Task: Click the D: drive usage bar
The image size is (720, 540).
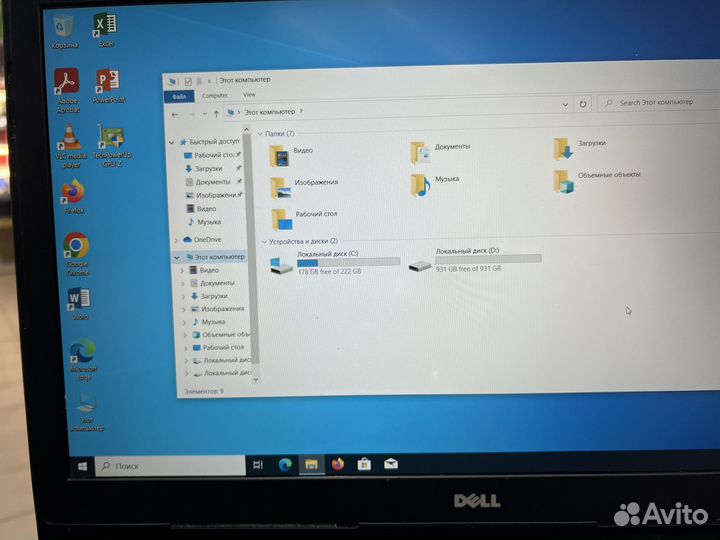Action: coord(489,259)
